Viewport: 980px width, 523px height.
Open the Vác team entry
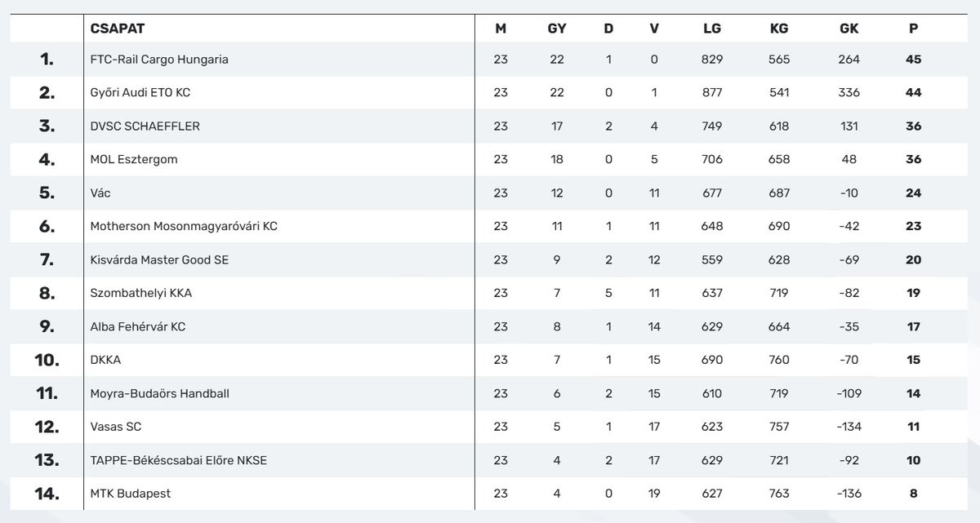pos(100,193)
